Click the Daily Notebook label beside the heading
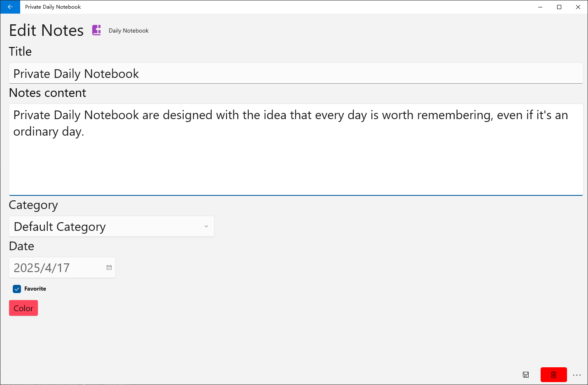This screenshot has height=385, width=588. (x=128, y=31)
